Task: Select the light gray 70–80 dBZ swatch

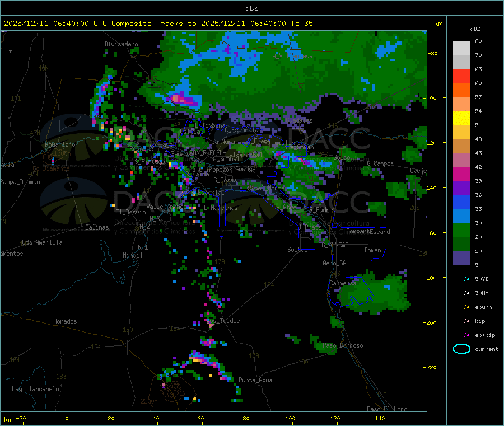Action: coord(461,48)
